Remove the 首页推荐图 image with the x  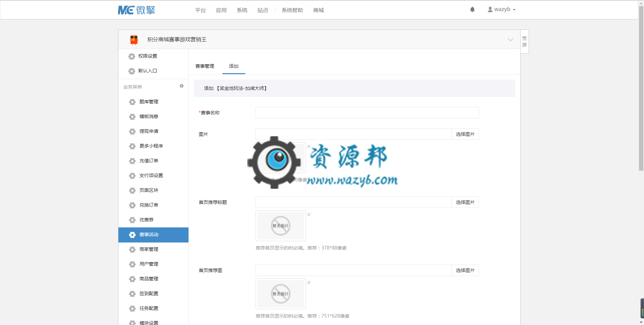pos(309,282)
